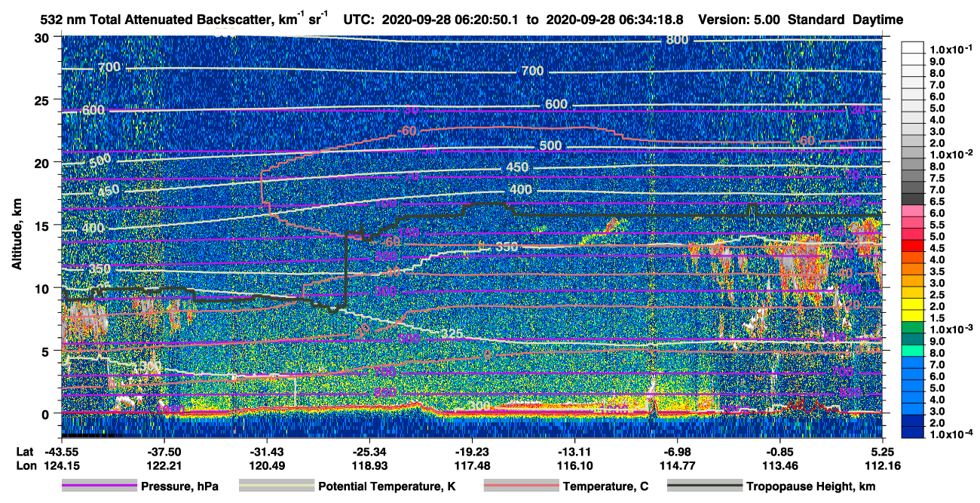Click latitude value '-19.23'
980x503 pixels.
point(472,451)
